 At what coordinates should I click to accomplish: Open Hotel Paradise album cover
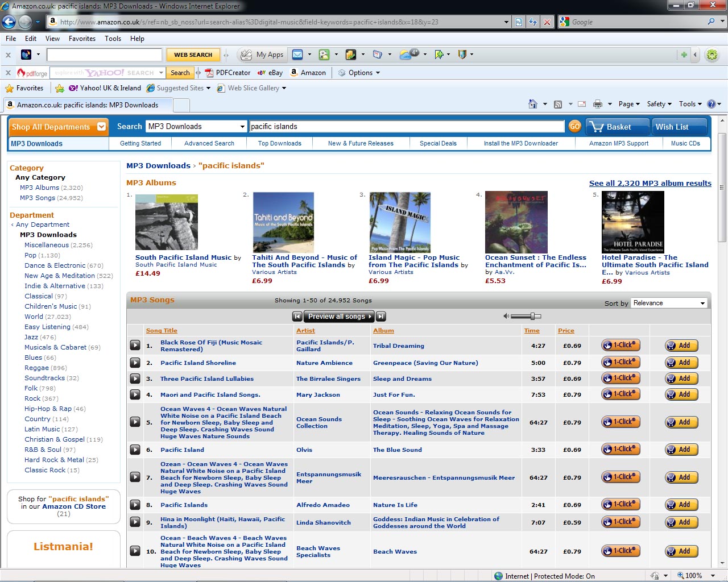pos(633,222)
